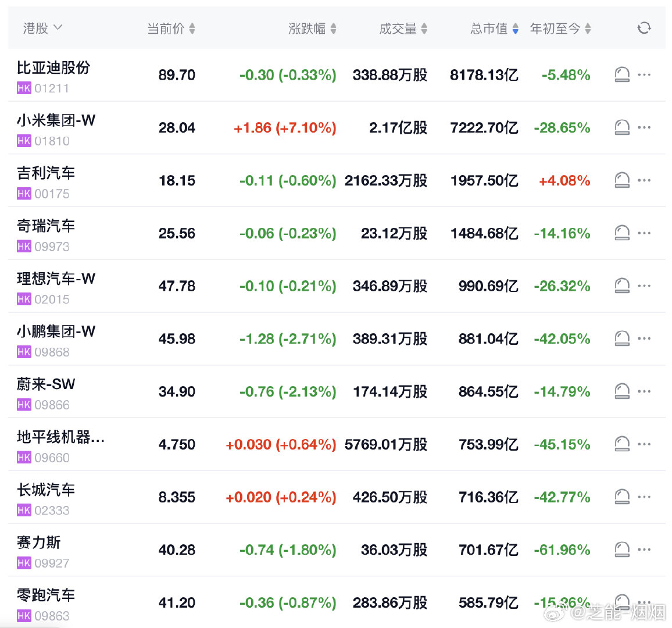Screen dimensions: 672x628
Task: Open 理想汽车-W stock details
Action: tap(56, 279)
